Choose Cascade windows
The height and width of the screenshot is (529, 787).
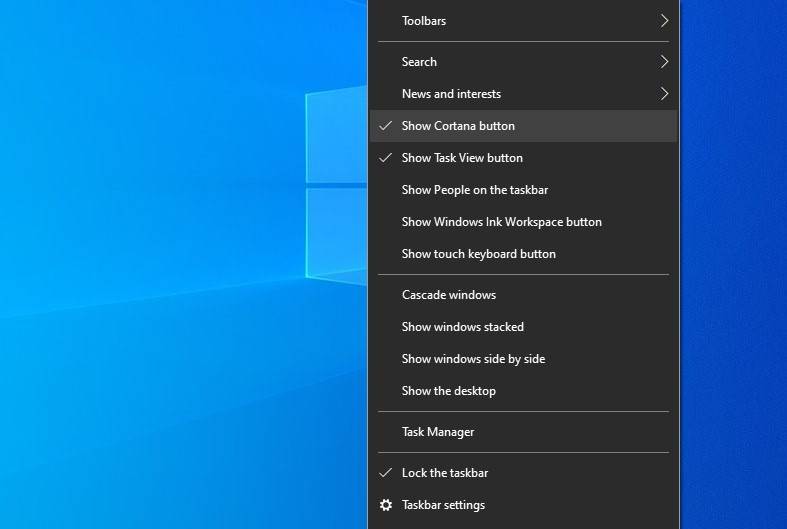point(523,295)
